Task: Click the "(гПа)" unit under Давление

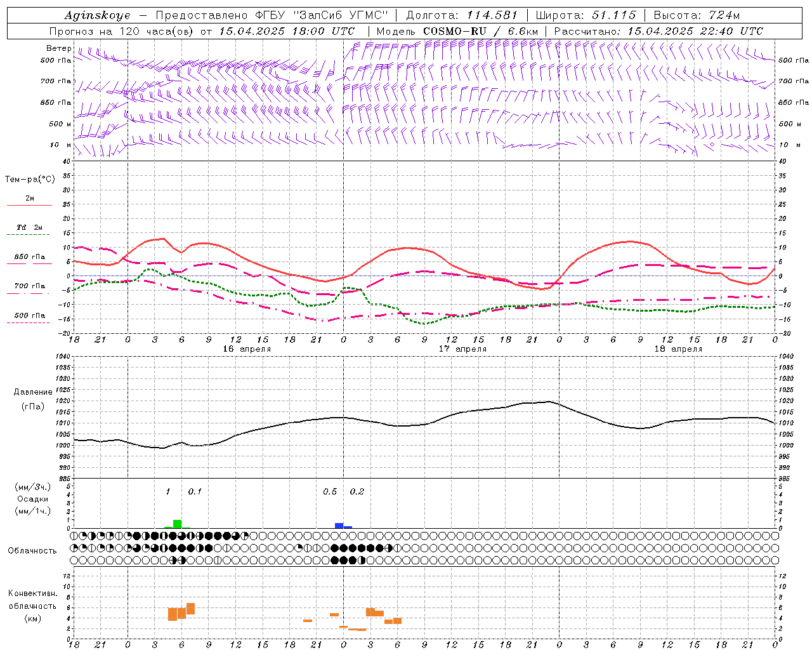Action: coord(33,406)
